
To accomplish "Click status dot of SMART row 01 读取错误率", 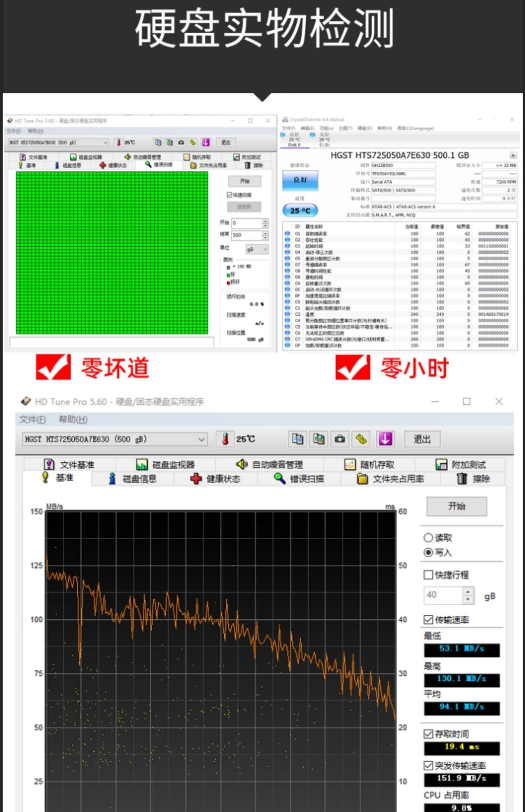I will tap(287, 233).
